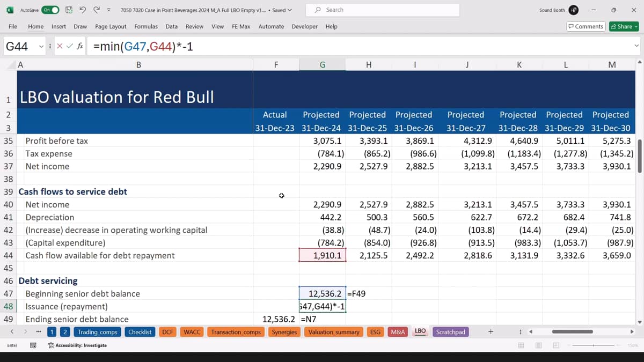Open the View ribbon tab
The height and width of the screenshot is (362, 644).
tap(217, 26)
